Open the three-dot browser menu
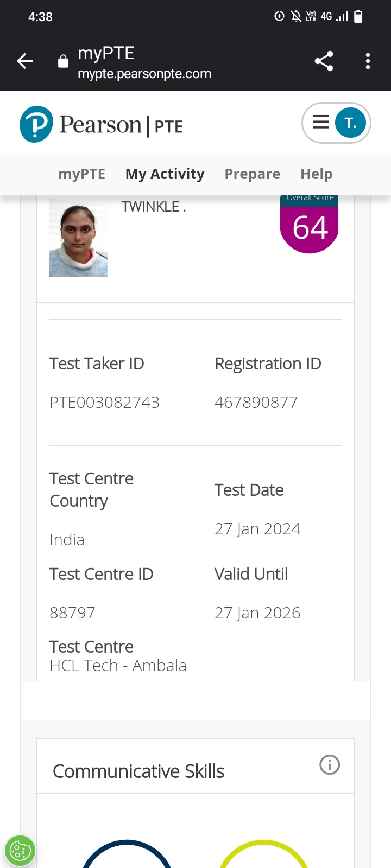The image size is (391, 868). [368, 61]
